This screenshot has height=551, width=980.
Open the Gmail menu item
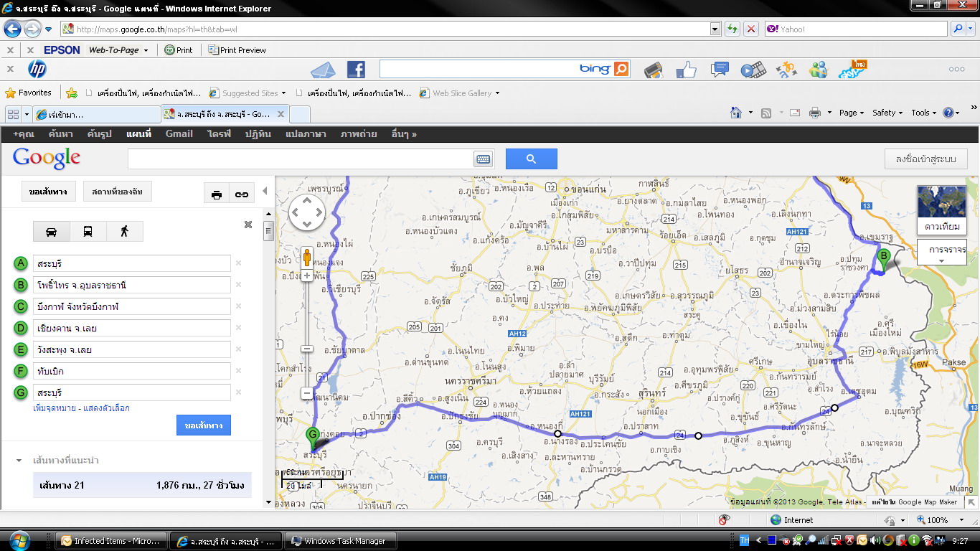coord(179,133)
